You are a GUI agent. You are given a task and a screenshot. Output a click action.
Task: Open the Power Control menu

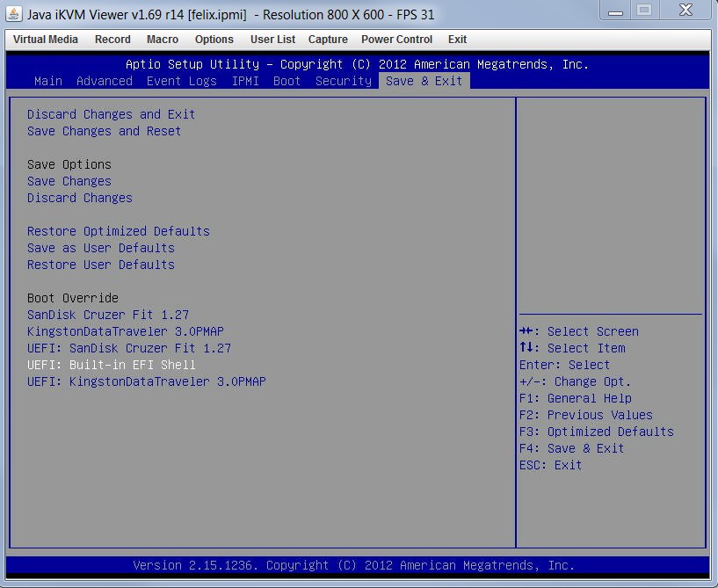click(396, 40)
